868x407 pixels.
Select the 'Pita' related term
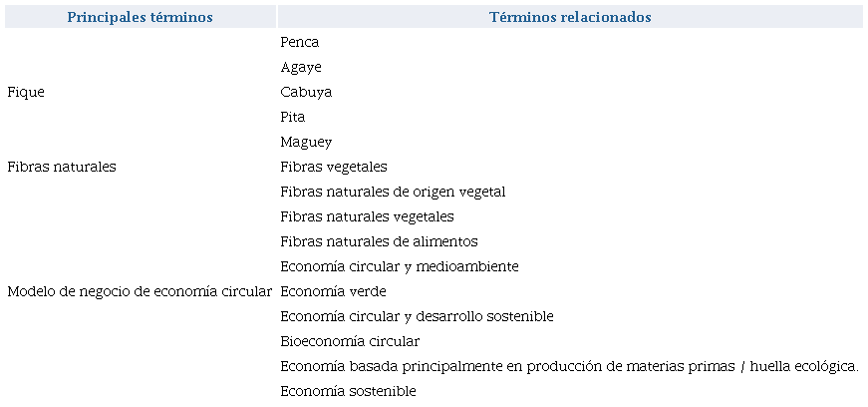pyautogui.click(x=293, y=117)
